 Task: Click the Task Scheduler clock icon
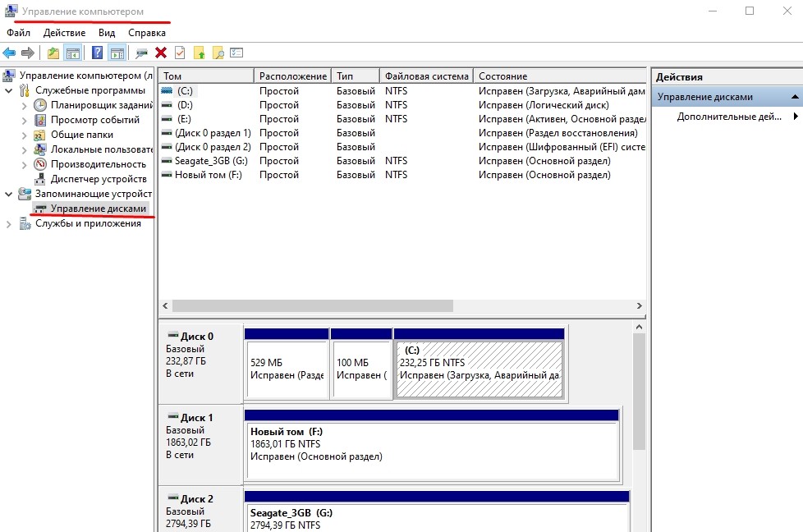pyautogui.click(x=40, y=105)
